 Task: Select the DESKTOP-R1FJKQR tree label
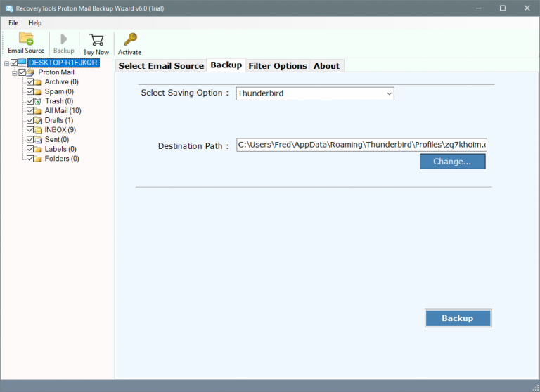pos(63,63)
